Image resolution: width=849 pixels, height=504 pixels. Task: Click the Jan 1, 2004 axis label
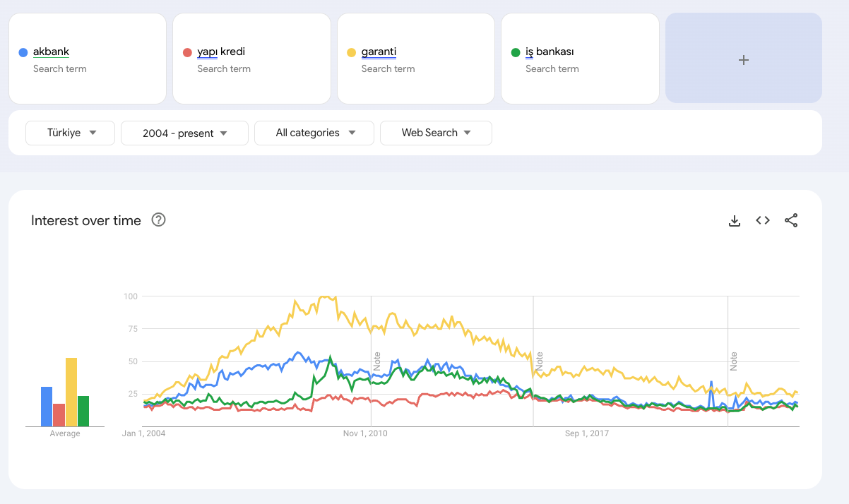coord(144,433)
